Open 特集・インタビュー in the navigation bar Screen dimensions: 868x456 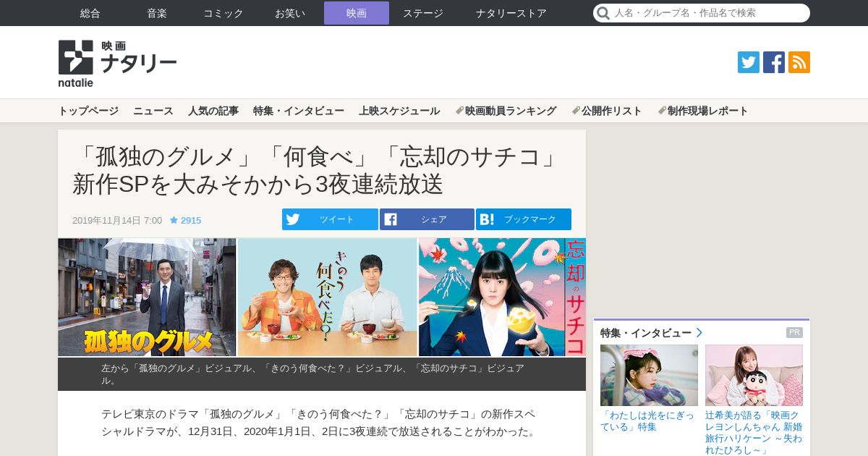(299, 111)
